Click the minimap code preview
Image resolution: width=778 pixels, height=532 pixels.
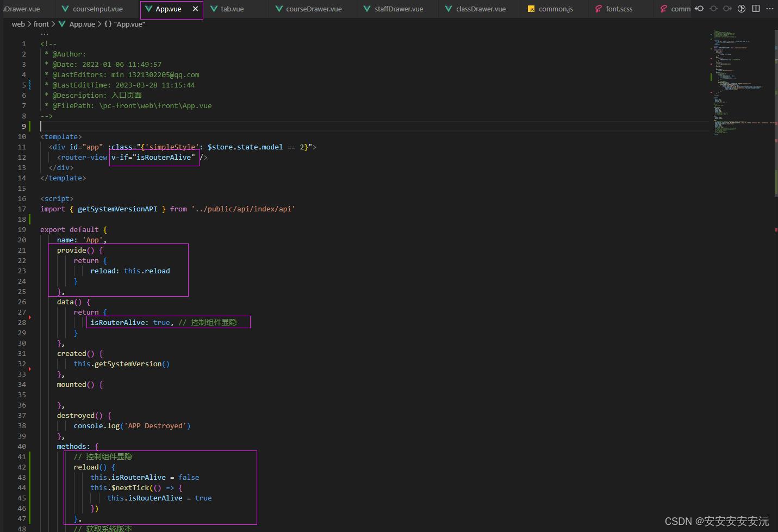pyautogui.click(x=742, y=82)
